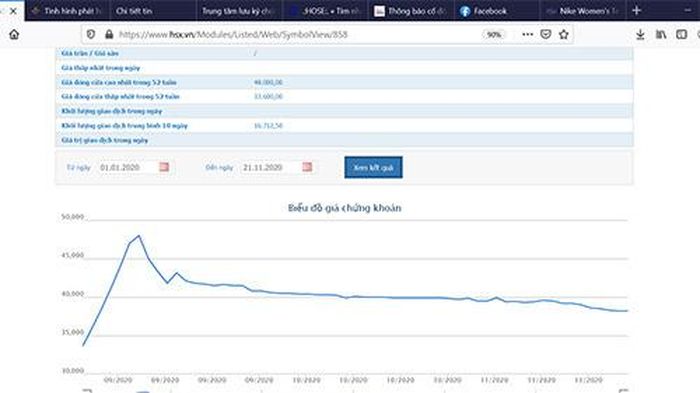
Task: Toggle the sidebar view icon
Action: 681,34
